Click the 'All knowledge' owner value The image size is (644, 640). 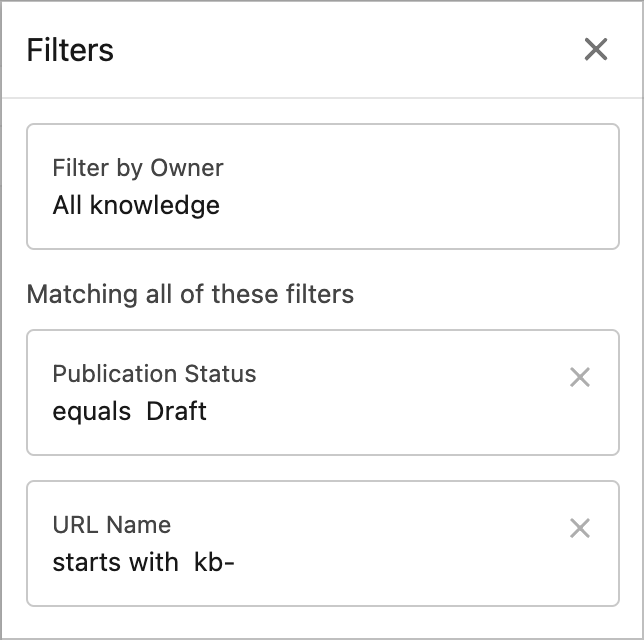tap(136, 206)
